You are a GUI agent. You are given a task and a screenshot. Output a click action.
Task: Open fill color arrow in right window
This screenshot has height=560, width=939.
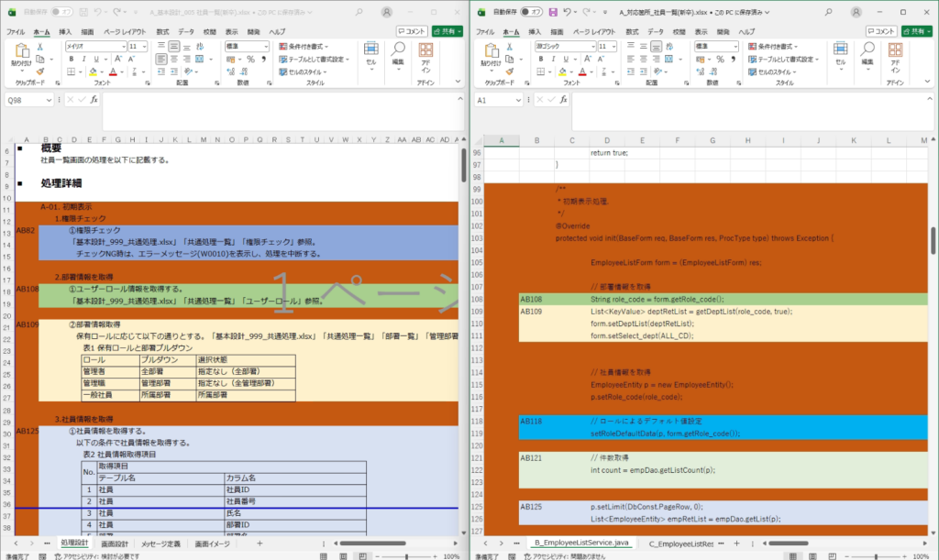[571, 71]
